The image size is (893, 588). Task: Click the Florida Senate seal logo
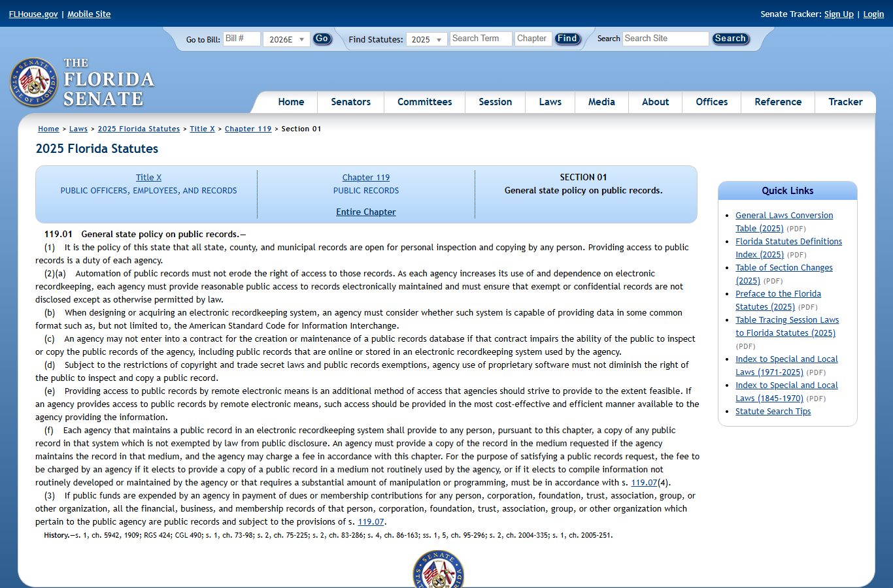point(34,82)
